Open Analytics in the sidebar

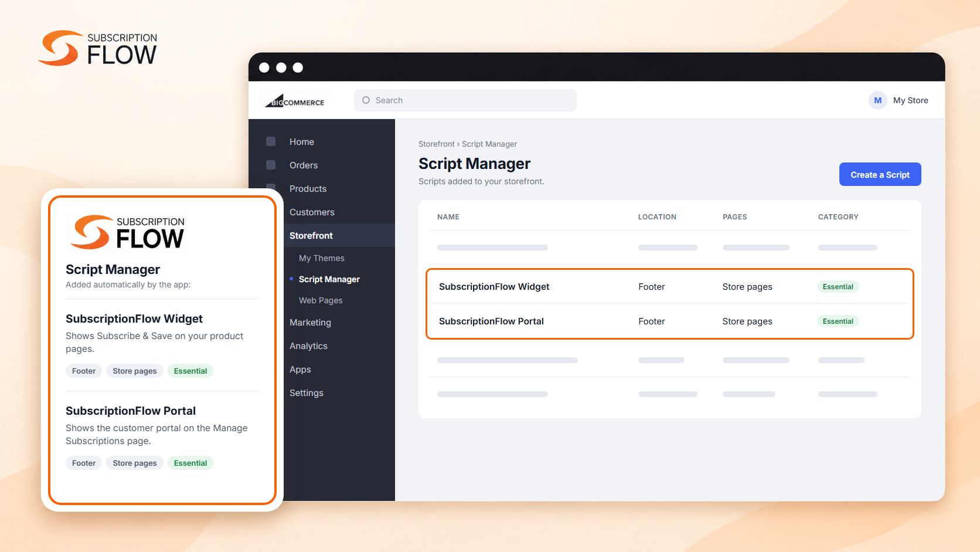308,346
